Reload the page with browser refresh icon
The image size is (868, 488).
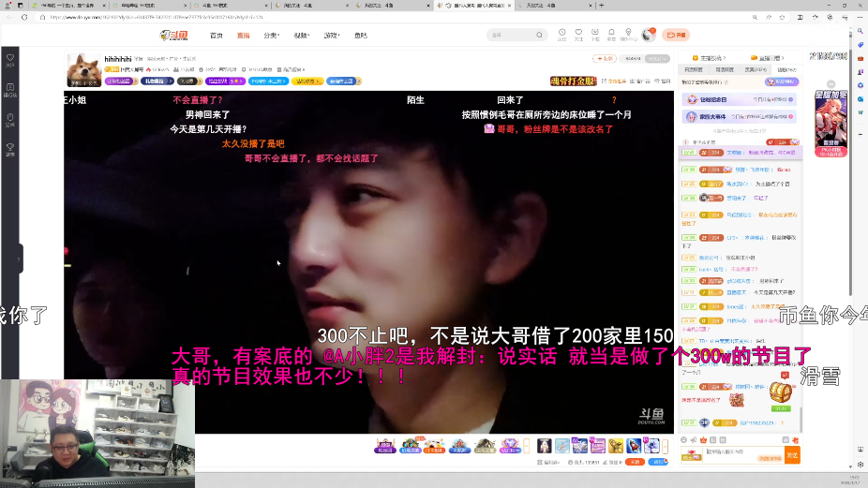pyautogui.click(x=24, y=17)
